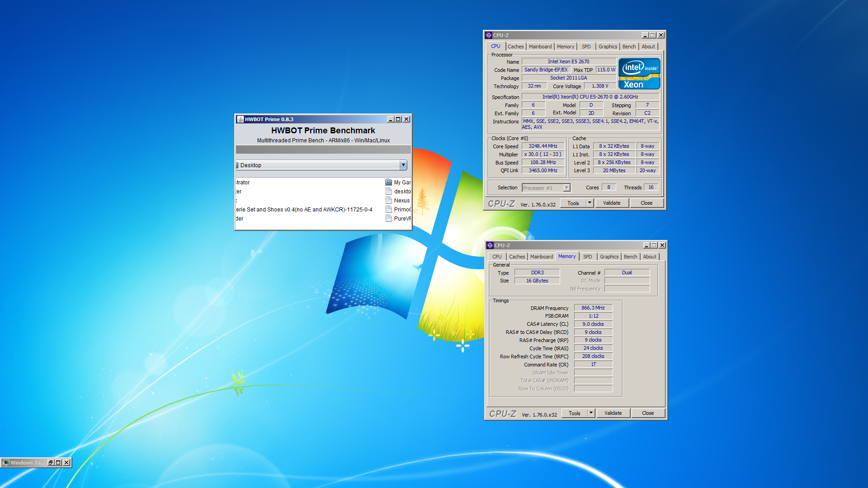Screen dimensions: 868x488
Task: Minimize the upper CPU-Z window
Action: pyautogui.click(x=645, y=35)
